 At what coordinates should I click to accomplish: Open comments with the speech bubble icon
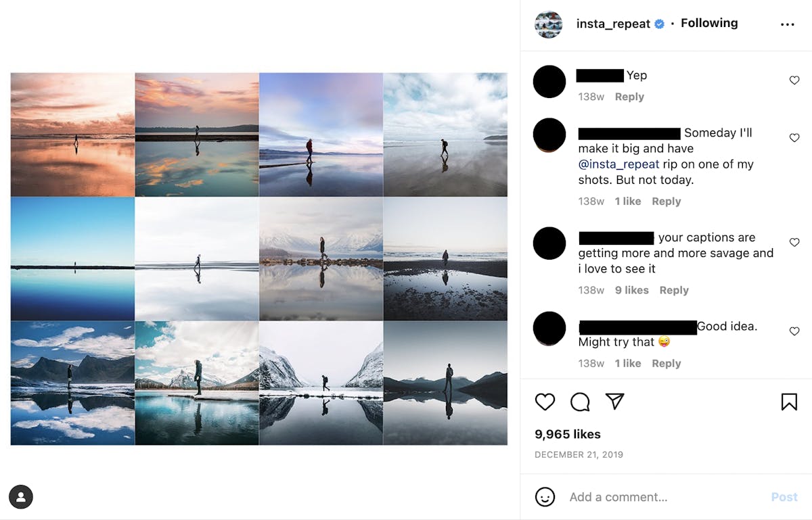coord(579,402)
